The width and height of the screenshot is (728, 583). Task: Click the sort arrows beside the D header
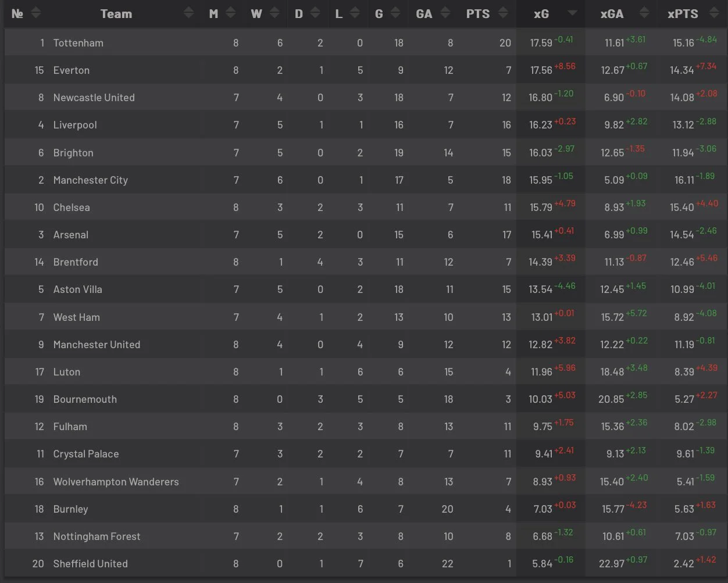click(x=315, y=13)
